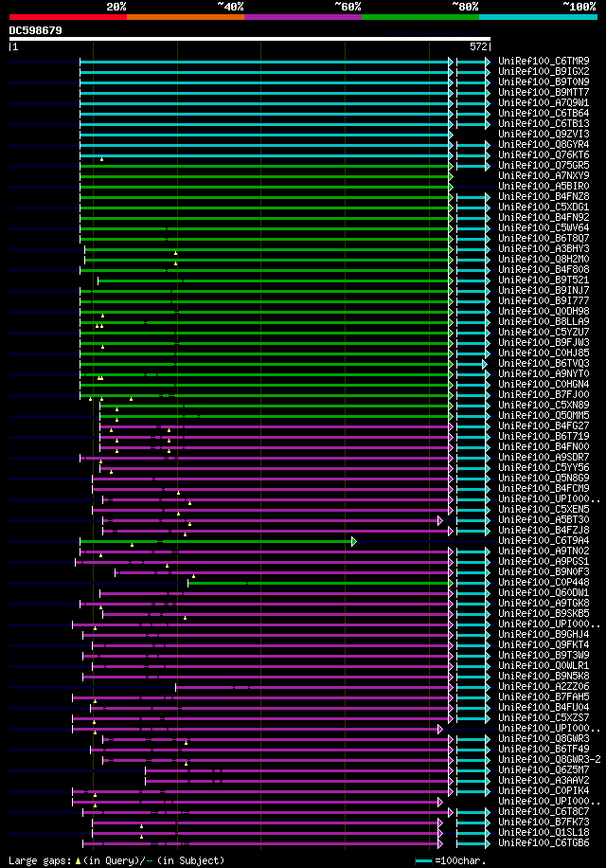
Task: Click the UniRef100_Q6Z5M7 label
Action: click(544, 770)
